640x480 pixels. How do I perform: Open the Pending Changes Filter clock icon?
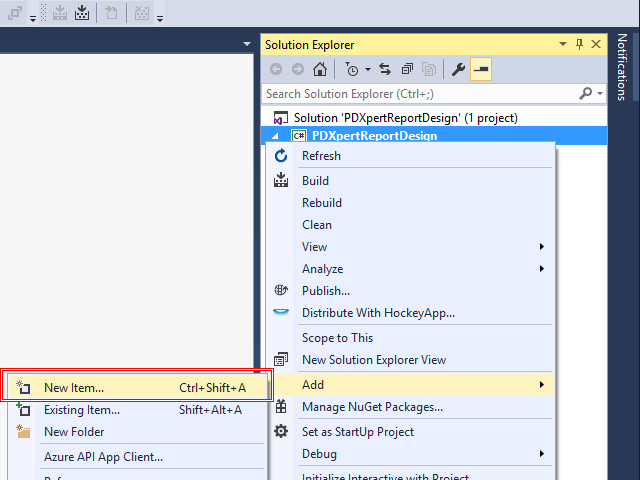point(351,69)
